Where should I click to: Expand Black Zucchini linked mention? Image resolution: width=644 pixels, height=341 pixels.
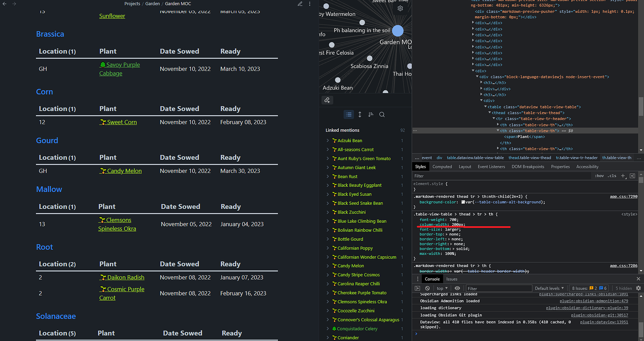coord(328,212)
